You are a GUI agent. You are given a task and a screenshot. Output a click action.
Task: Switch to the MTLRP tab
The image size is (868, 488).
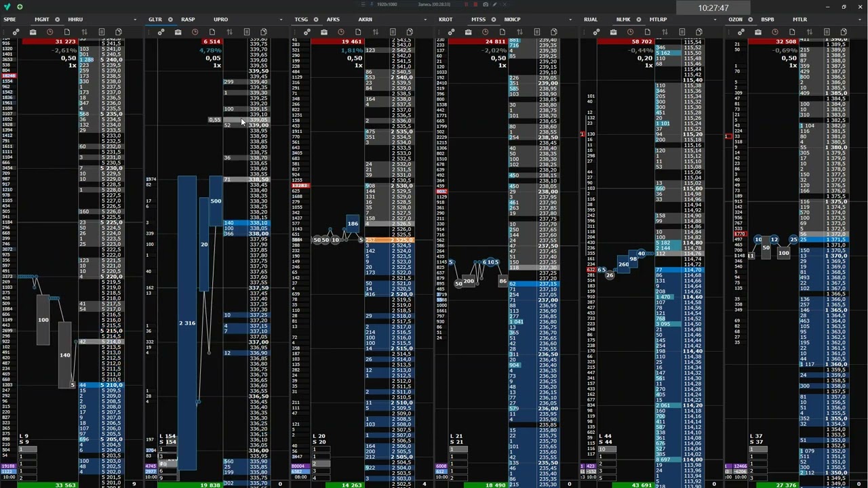658,20
